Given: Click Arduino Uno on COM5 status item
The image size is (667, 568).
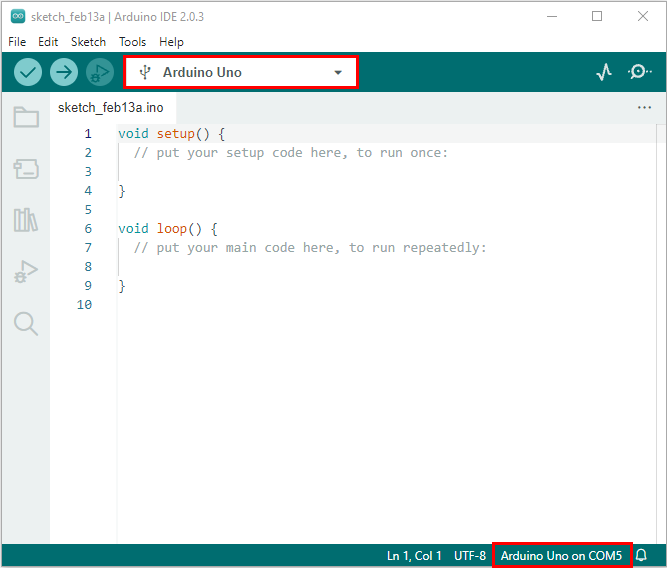Looking at the screenshot, I should point(561,555).
